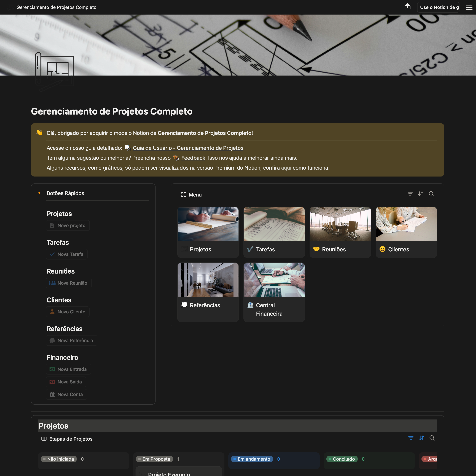Viewport: 476px width, 476px height.
Task: Search within the Menu gallery view
Action: [431, 194]
